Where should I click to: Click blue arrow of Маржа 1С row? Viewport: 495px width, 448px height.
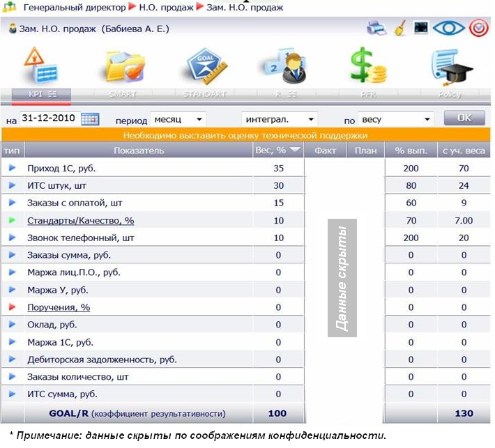pyautogui.click(x=12, y=341)
